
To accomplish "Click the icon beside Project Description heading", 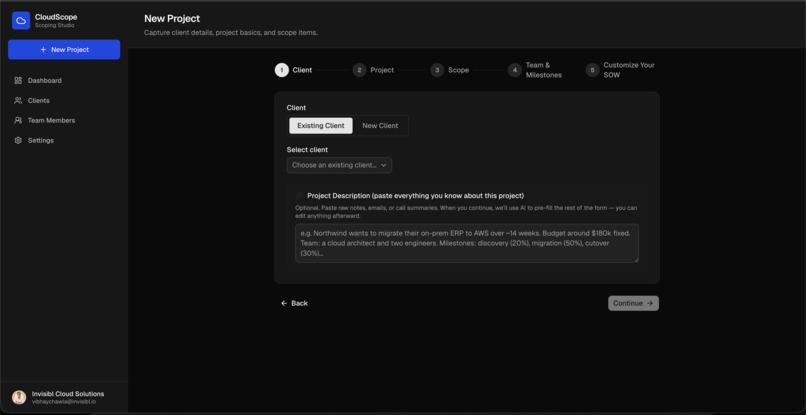I will click(x=300, y=196).
